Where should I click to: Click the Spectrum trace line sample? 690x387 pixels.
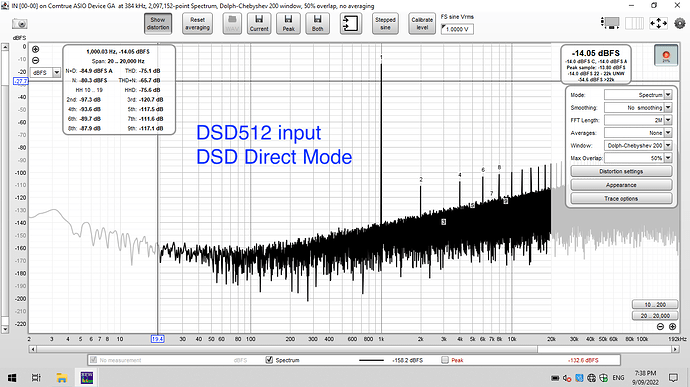point(371,360)
